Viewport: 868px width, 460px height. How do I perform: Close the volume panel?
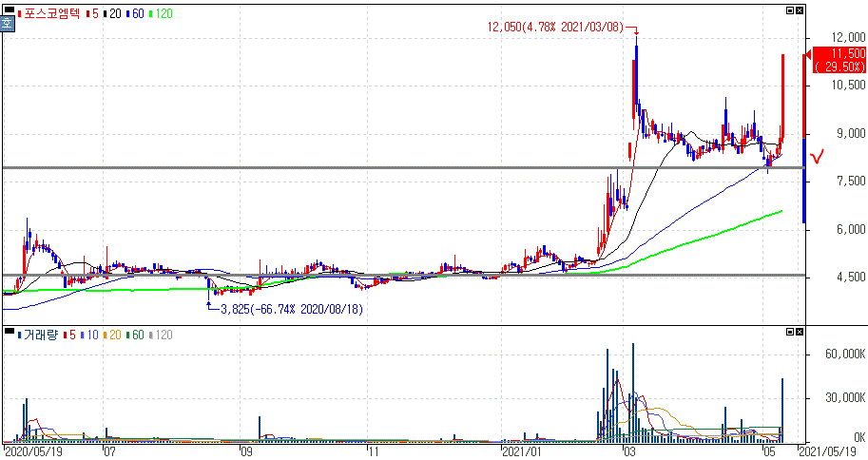(x=800, y=332)
